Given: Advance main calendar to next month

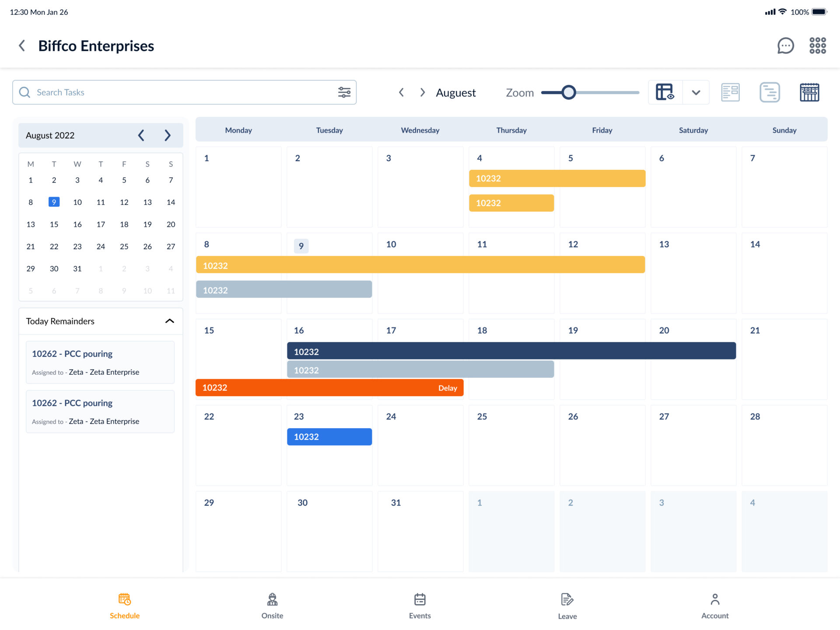Looking at the screenshot, I should (x=422, y=92).
